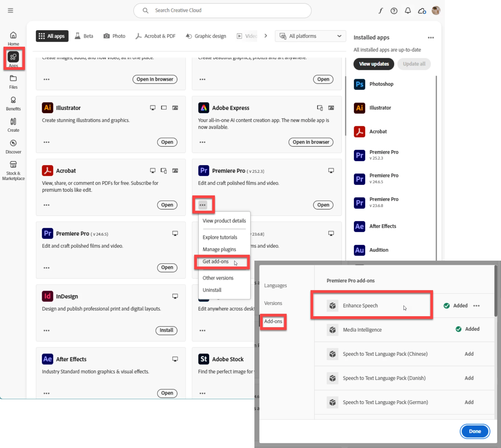Open the Add-ons tab in dialog
501x448 pixels.
point(273,321)
